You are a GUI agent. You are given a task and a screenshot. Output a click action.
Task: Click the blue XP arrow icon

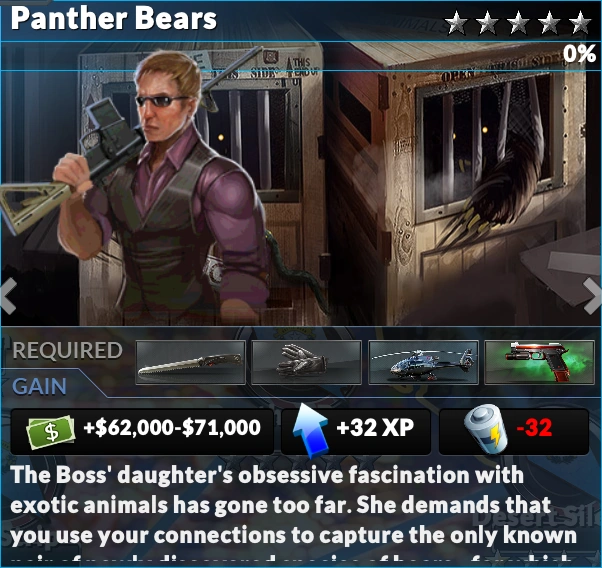click(311, 430)
